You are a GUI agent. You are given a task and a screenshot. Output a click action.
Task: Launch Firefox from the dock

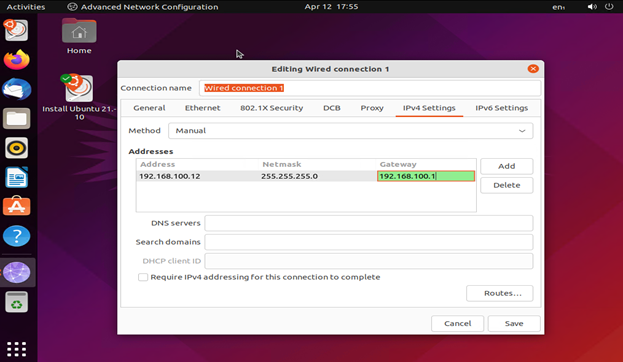(x=16, y=60)
